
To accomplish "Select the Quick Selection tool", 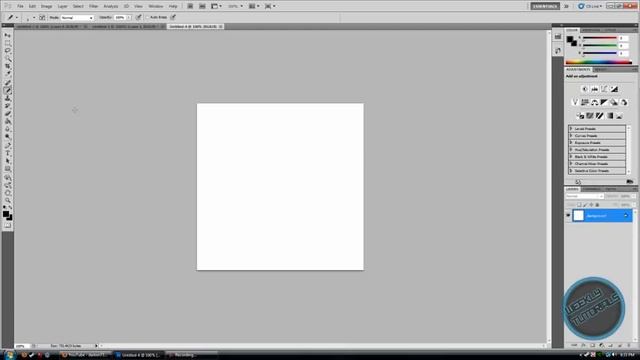I will (7, 59).
